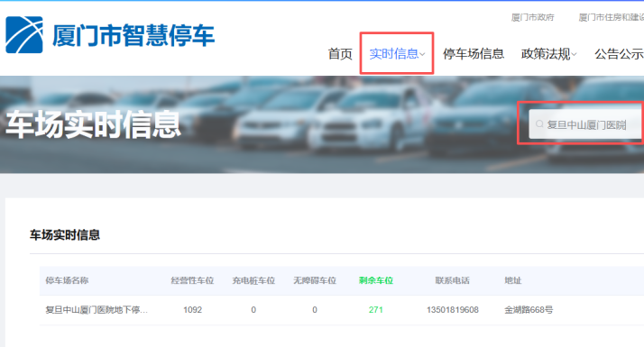This screenshot has height=347, width=644.
Task: Select the green 剩余车位 column header
Action: pyautogui.click(x=376, y=280)
